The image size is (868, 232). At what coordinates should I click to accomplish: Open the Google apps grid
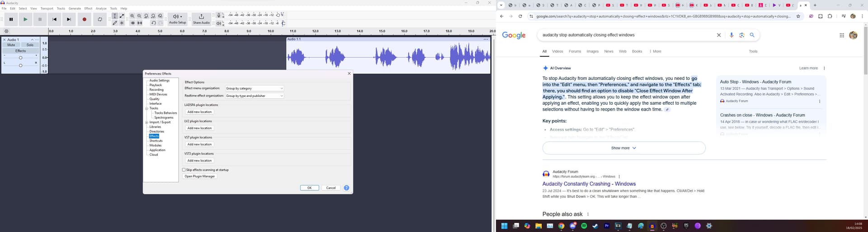pos(842,35)
